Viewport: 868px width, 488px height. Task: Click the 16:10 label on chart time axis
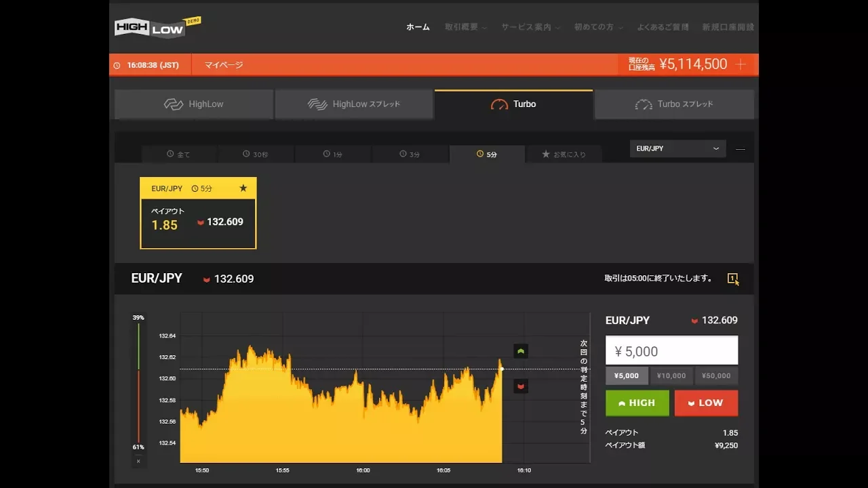point(524,470)
